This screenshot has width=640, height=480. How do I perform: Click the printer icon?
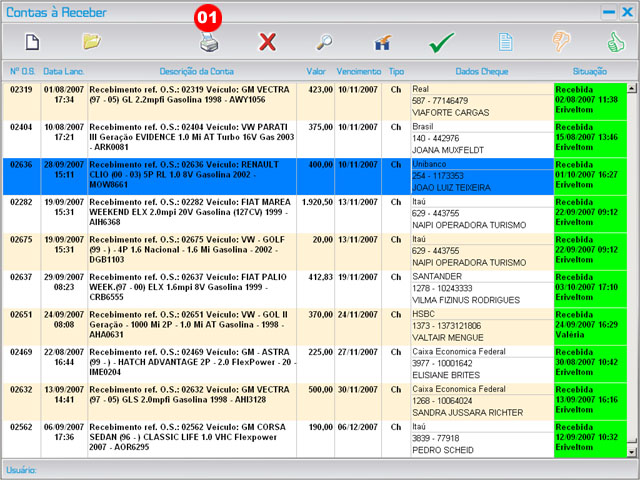pyautogui.click(x=209, y=42)
